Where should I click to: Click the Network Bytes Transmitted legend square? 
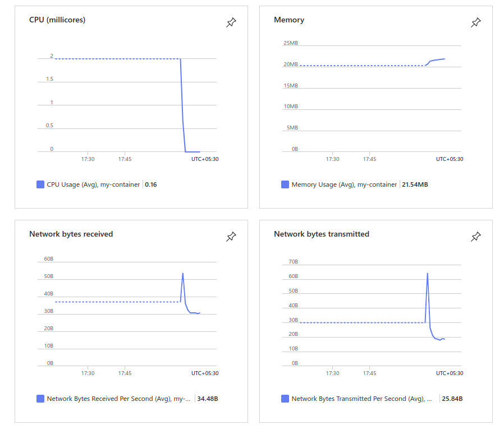tap(285, 399)
